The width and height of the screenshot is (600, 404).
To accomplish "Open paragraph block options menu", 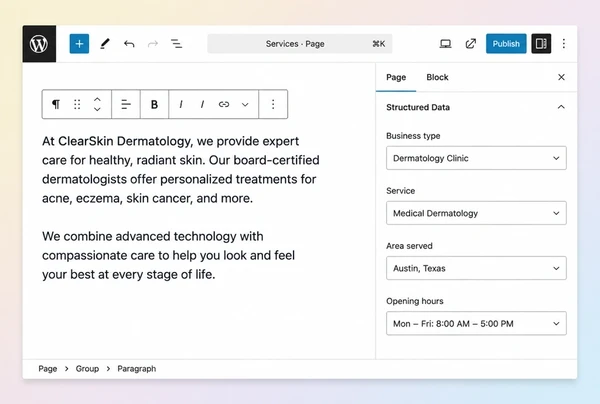I will coord(273,104).
